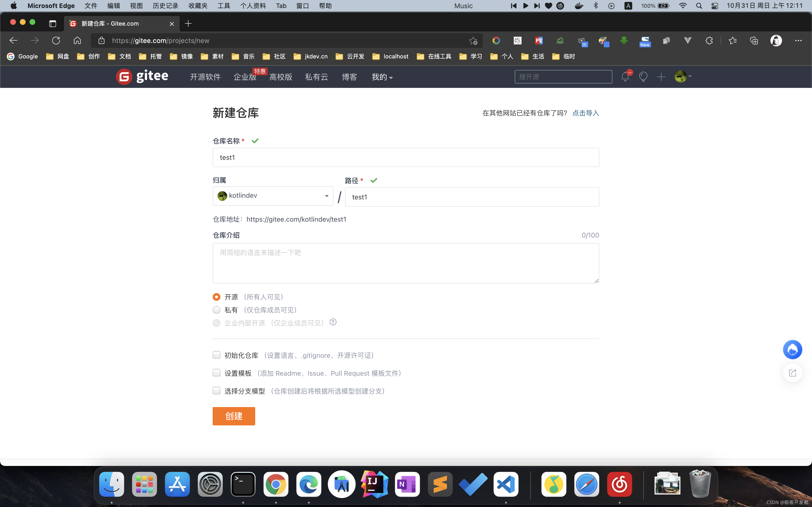
Task: Click the Gitee logo
Action: point(142,77)
